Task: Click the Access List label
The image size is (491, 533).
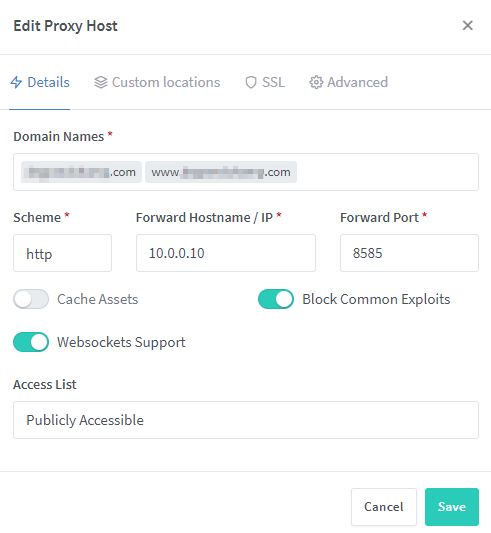Action: click(45, 384)
